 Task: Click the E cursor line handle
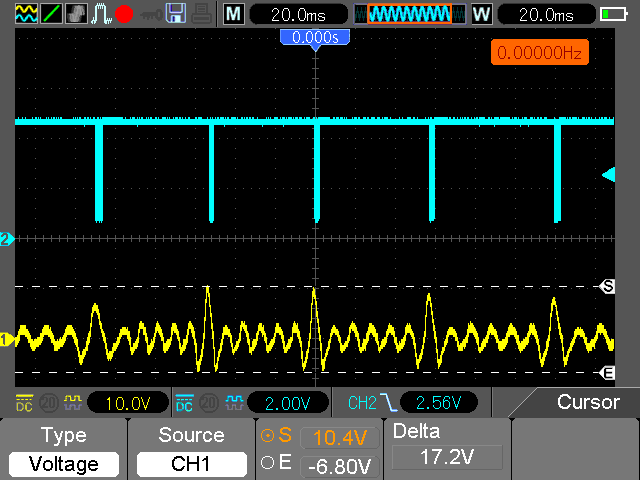click(x=607, y=373)
